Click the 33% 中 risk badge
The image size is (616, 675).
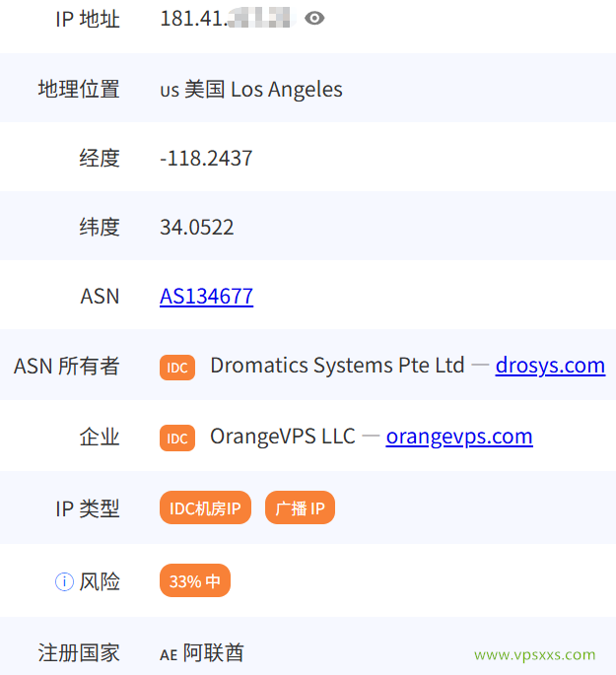195,580
